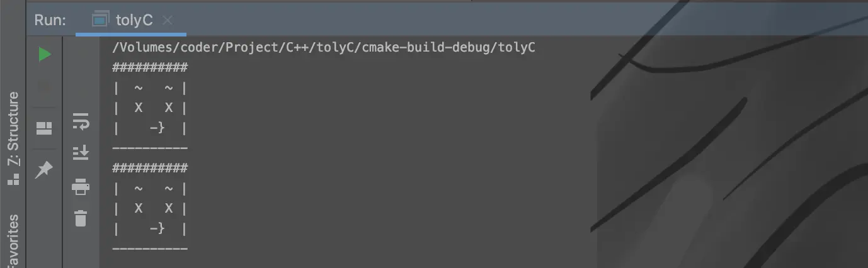Select the tolyC run tab
The image size is (868, 268).
(x=131, y=20)
